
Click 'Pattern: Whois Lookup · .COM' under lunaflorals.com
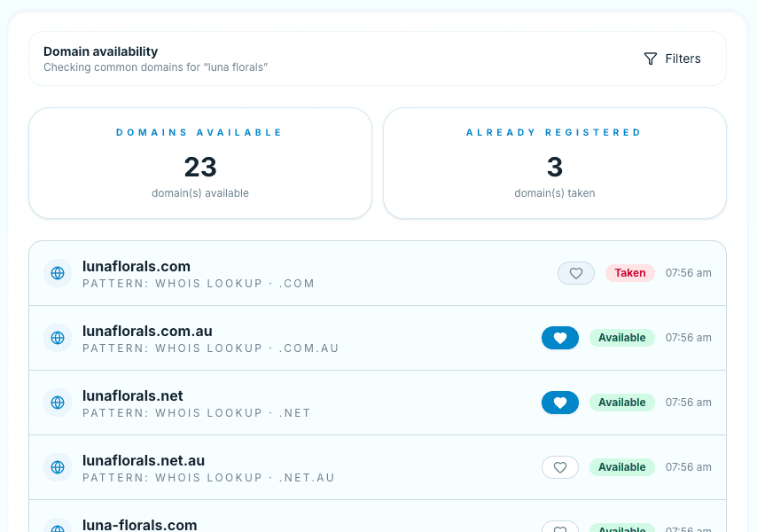click(199, 284)
